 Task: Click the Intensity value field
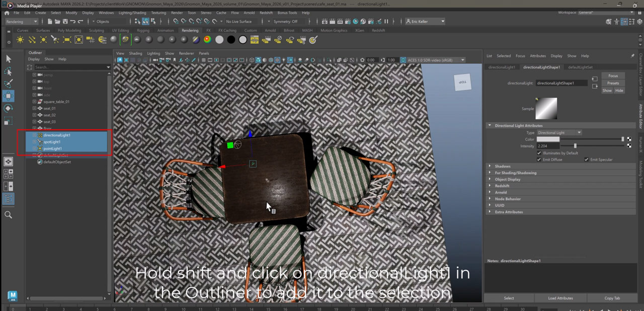pyautogui.click(x=547, y=146)
